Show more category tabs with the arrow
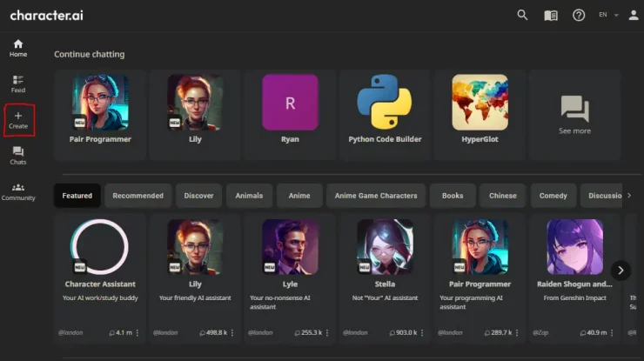 click(629, 196)
